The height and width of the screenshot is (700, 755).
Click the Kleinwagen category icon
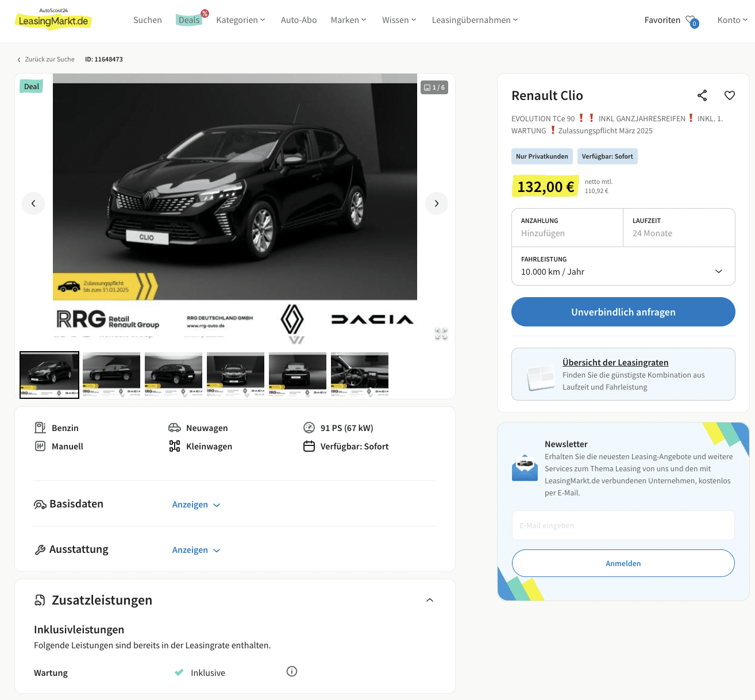175,446
